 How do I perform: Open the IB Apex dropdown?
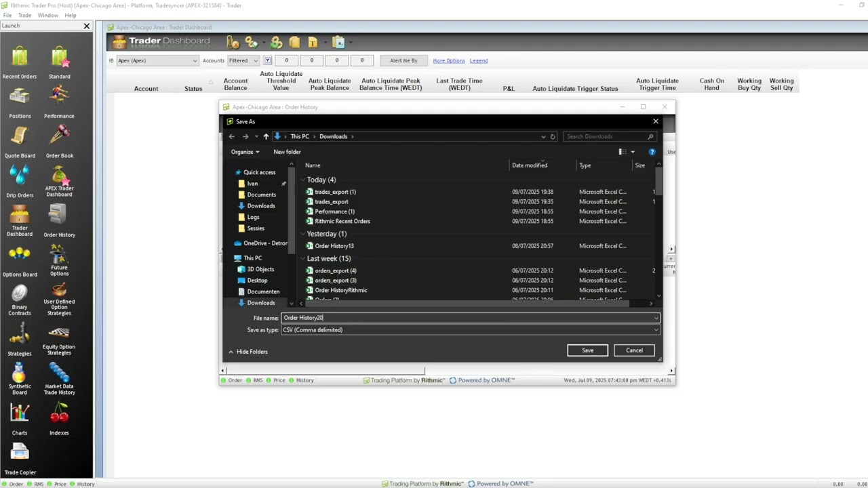(157, 60)
